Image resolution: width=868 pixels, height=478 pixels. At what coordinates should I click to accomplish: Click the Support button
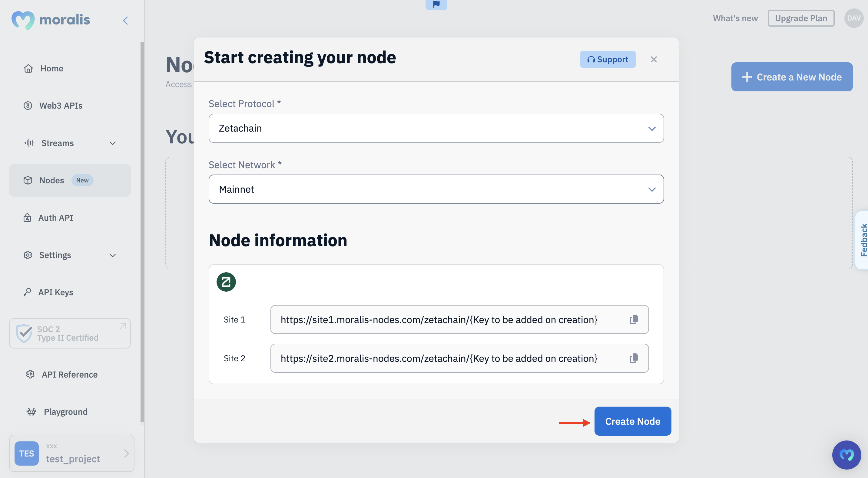[x=608, y=59]
